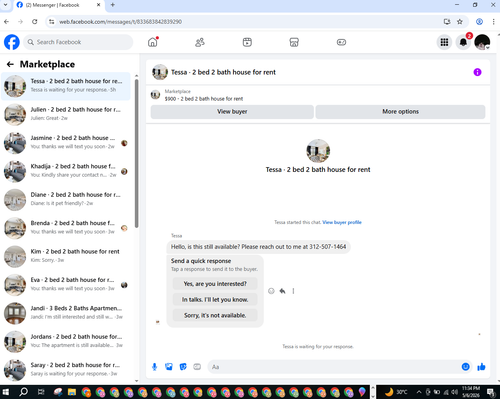
Task: Click Tessa's message with phone number
Action: pyautogui.click(x=258, y=247)
